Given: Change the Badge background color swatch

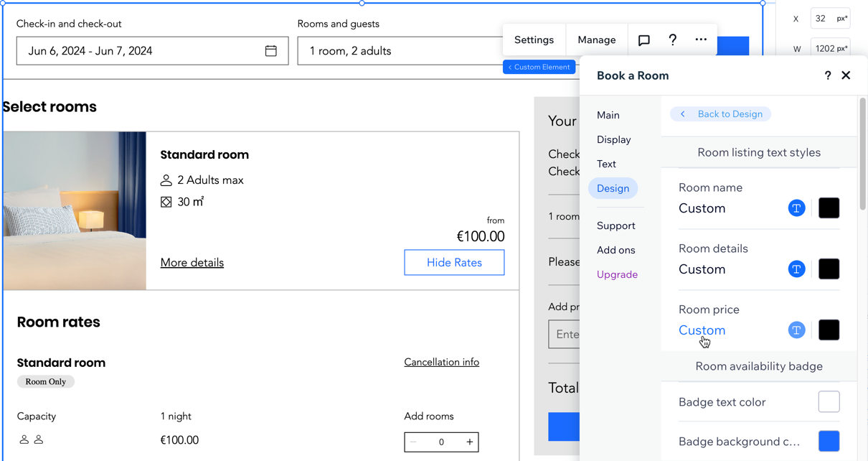Looking at the screenshot, I should click(829, 442).
